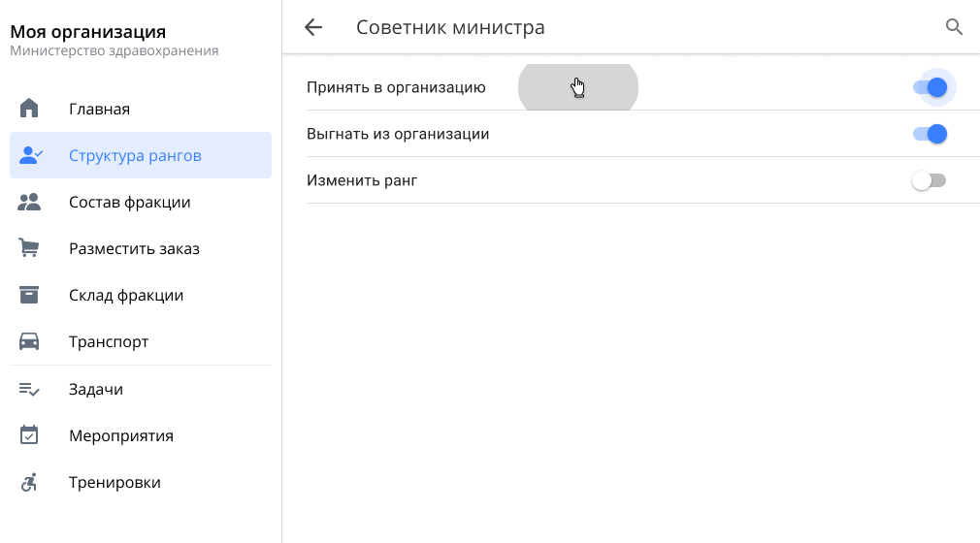Click the person-check icon for Структура рангов

point(30,155)
